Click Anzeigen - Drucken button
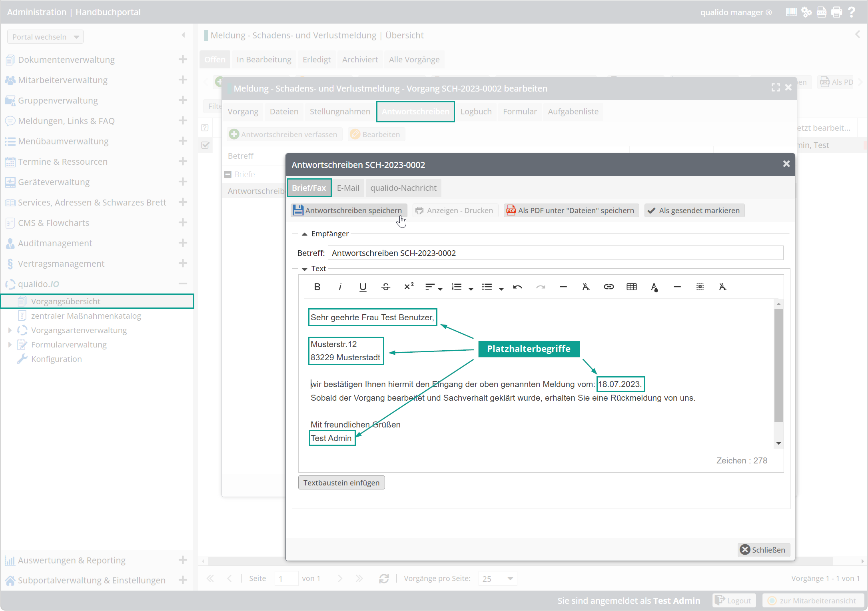868x611 pixels. (455, 210)
